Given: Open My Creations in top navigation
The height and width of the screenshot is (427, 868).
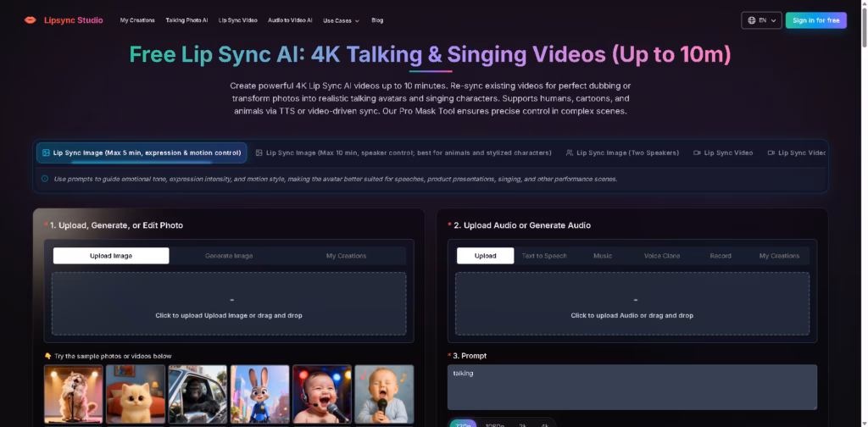Looking at the screenshot, I should [x=137, y=20].
